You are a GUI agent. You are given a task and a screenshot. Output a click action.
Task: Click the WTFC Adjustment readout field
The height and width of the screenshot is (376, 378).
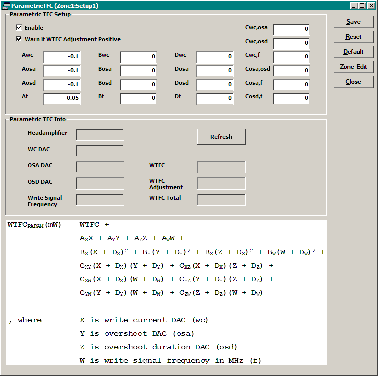[x=221, y=183]
